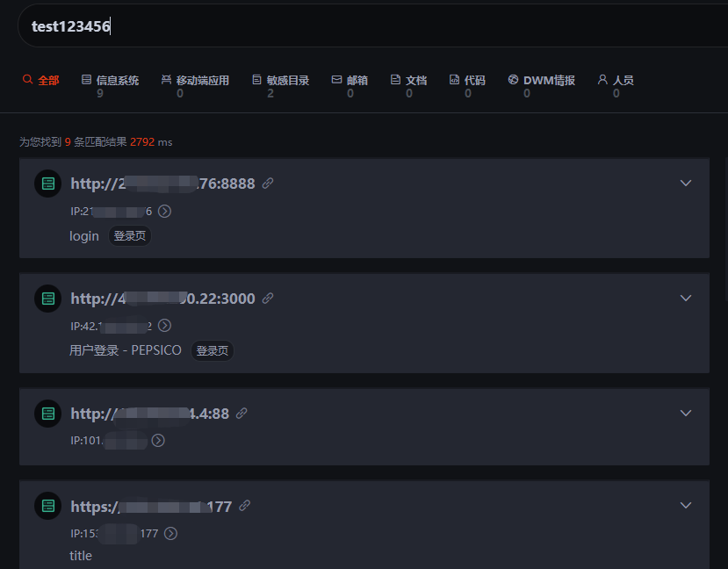Click the link icon beside the 4.4:88 URL
This screenshot has height=569, width=728.
coord(241,413)
